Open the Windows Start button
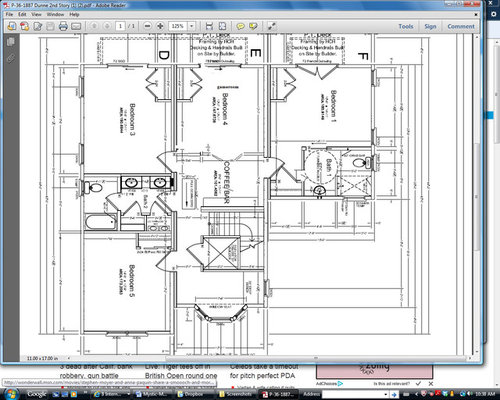The height and width of the screenshot is (400, 500). pos(11,394)
